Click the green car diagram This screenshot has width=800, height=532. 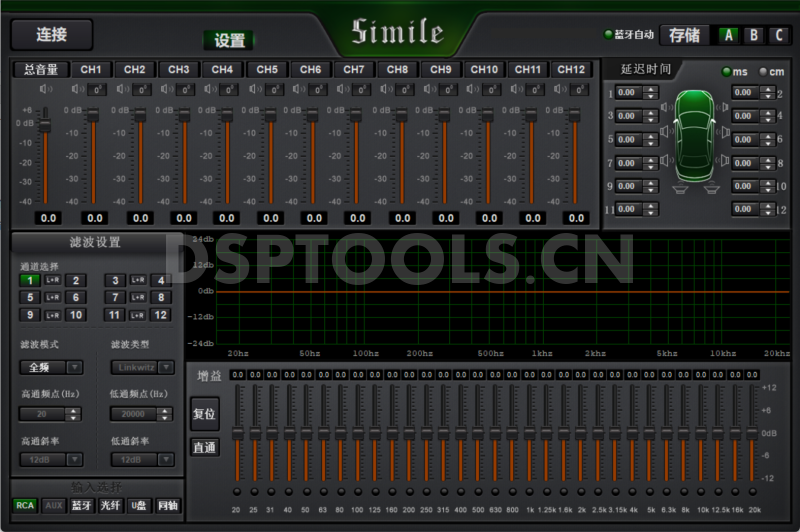(694, 135)
